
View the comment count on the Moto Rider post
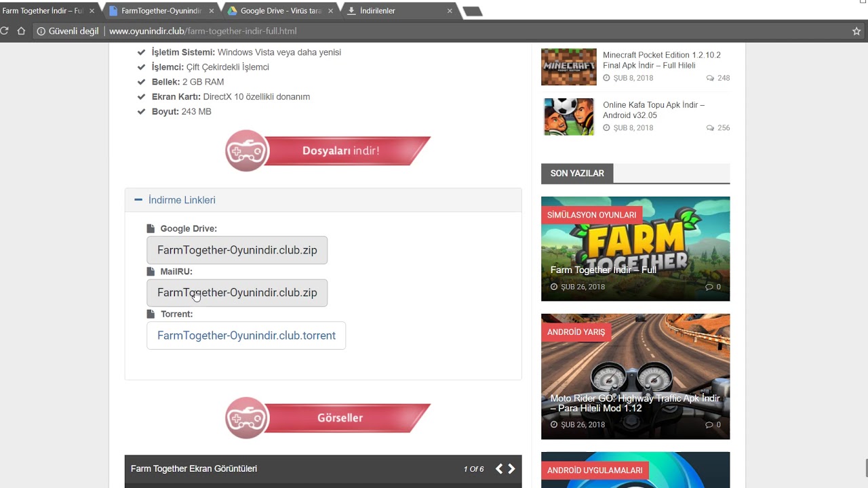(x=713, y=425)
